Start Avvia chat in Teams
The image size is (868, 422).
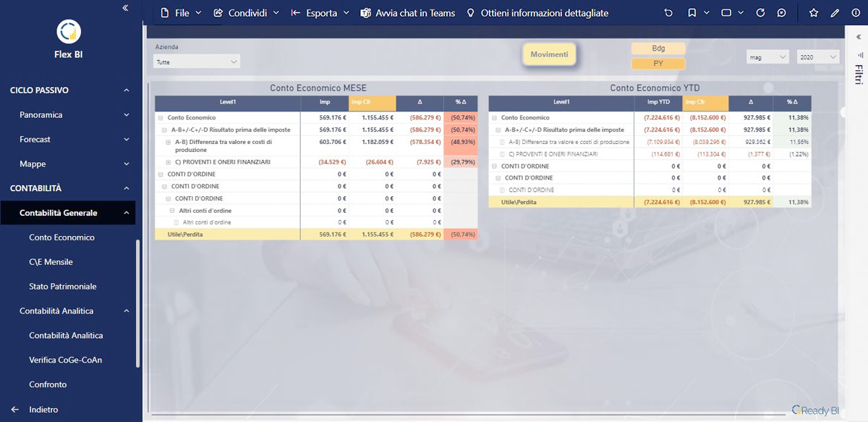(x=408, y=13)
